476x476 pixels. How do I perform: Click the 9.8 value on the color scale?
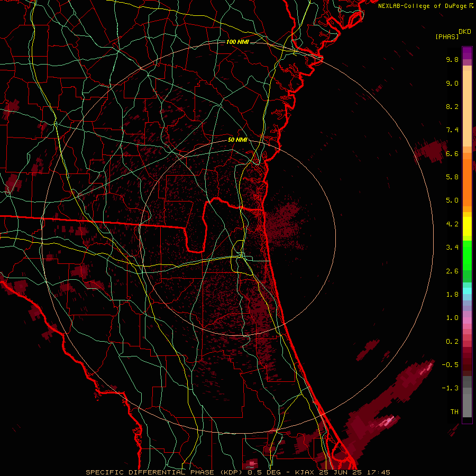point(452,59)
